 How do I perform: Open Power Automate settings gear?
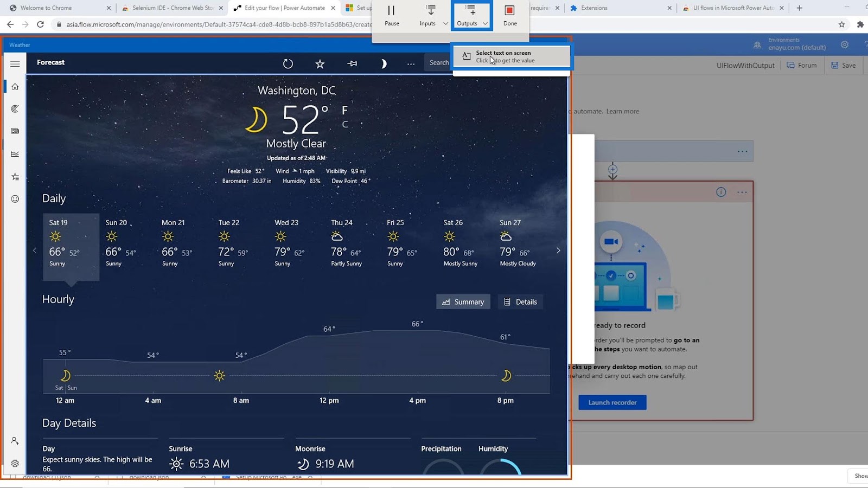pyautogui.click(x=845, y=45)
